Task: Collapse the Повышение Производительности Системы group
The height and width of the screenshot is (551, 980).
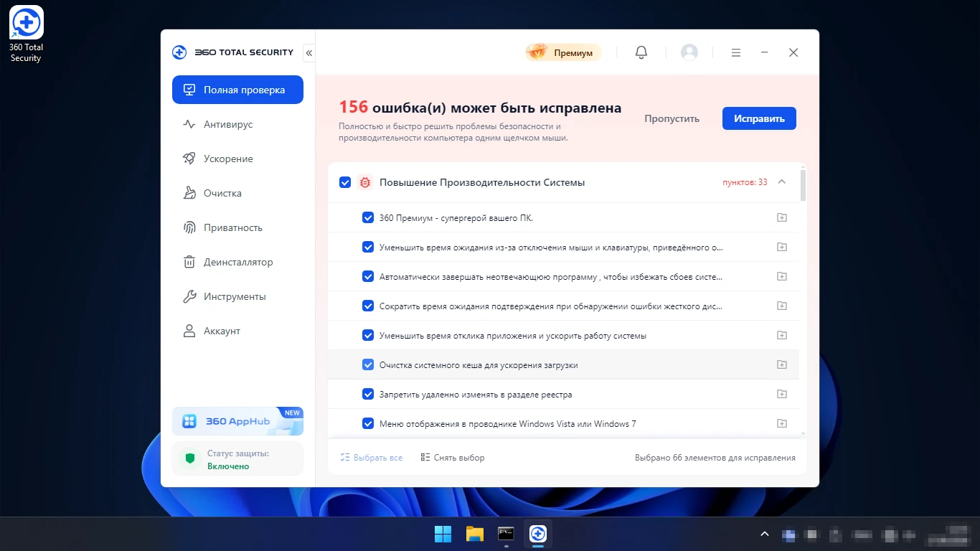Action: pyautogui.click(x=782, y=182)
